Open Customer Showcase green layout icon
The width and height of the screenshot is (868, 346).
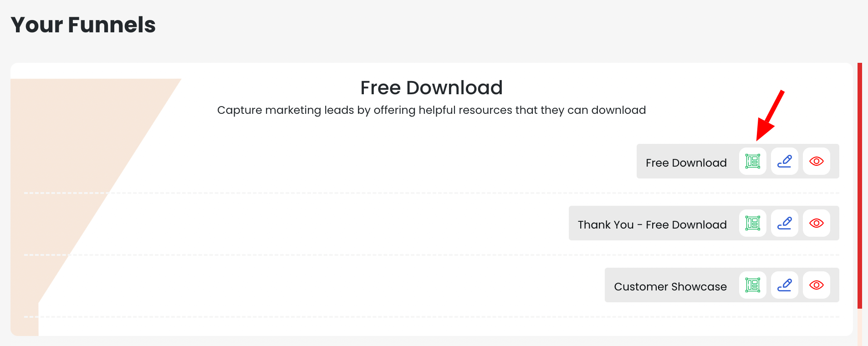(x=752, y=285)
